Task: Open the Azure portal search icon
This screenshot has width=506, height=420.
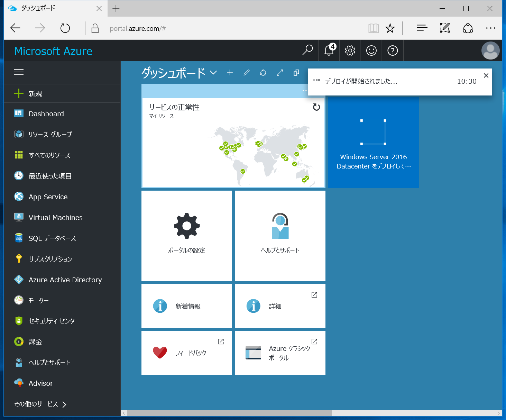Action: [x=307, y=51]
